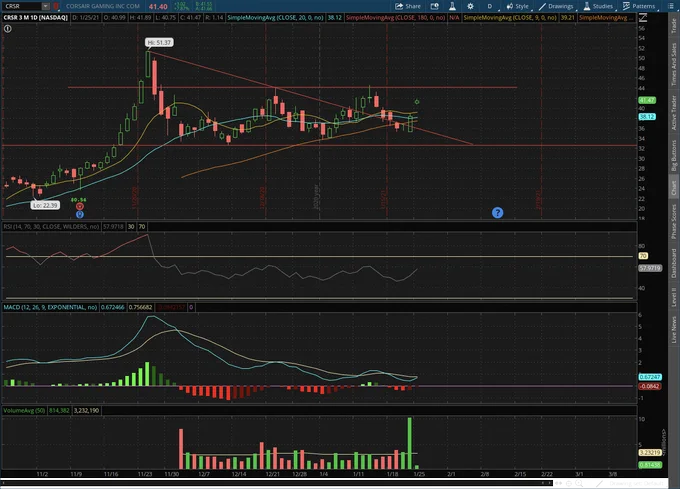This screenshot has width=680, height=489.
Task: Click the 0.67247 MACD axis label
Action: tap(650, 377)
